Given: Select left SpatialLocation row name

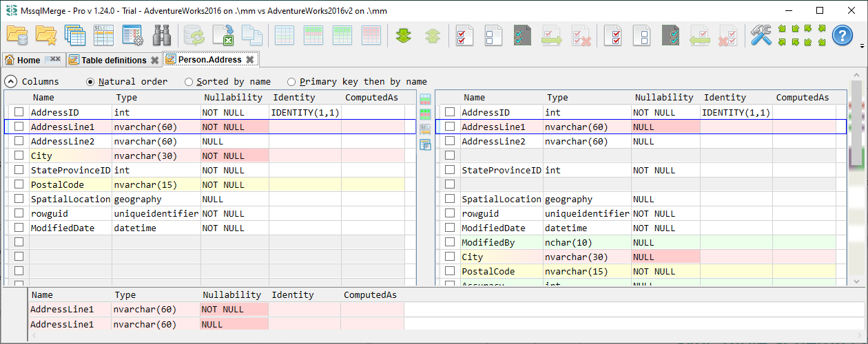Looking at the screenshot, I should (x=70, y=199).
